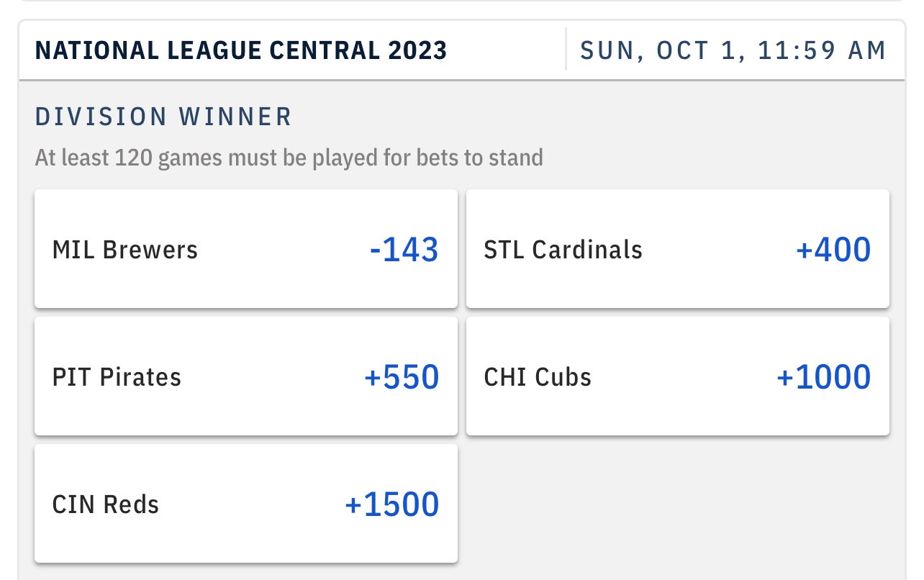Click the 120 games rule note
This screenshot has width=924, height=580.
(289, 157)
